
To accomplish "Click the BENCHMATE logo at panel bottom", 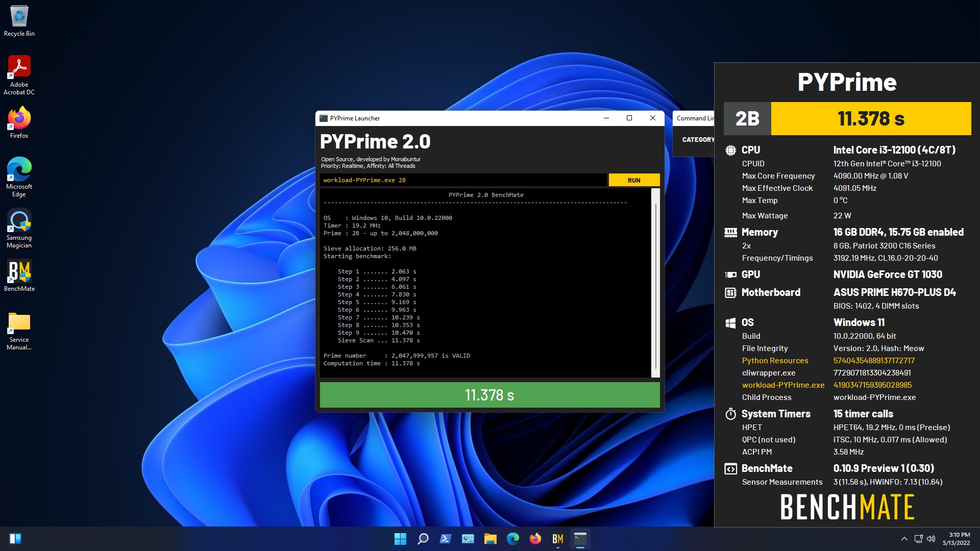I will click(x=847, y=507).
